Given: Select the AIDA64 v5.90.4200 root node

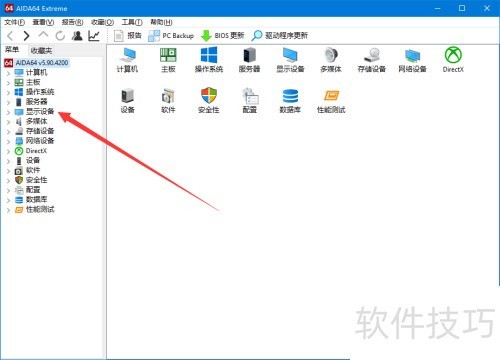Looking at the screenshot, I should coord(37,63).
